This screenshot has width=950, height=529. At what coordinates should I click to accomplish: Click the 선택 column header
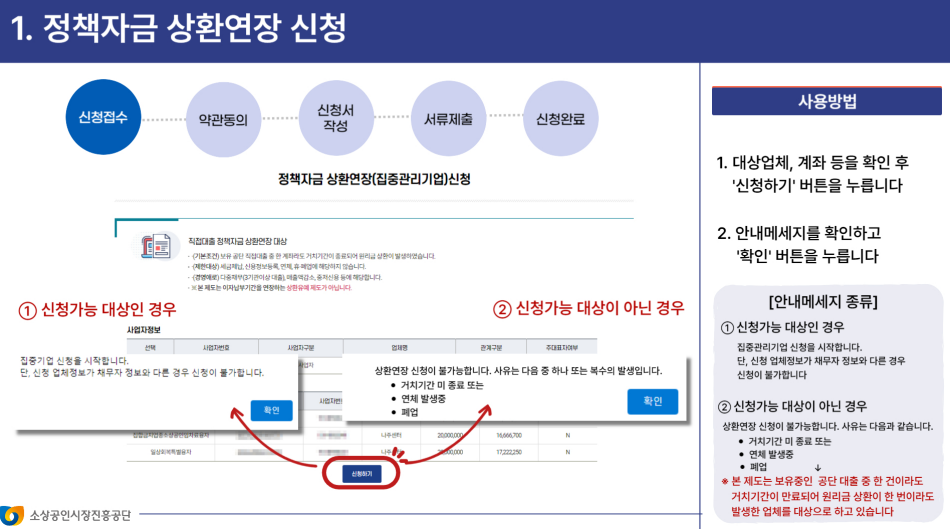click(x=150, y=348)
